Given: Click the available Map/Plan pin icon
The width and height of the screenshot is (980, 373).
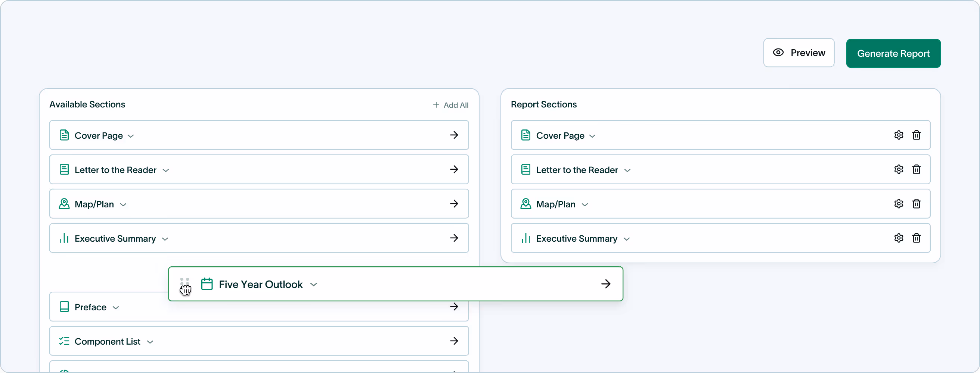Looking at the screenshot, I should 64,204.
